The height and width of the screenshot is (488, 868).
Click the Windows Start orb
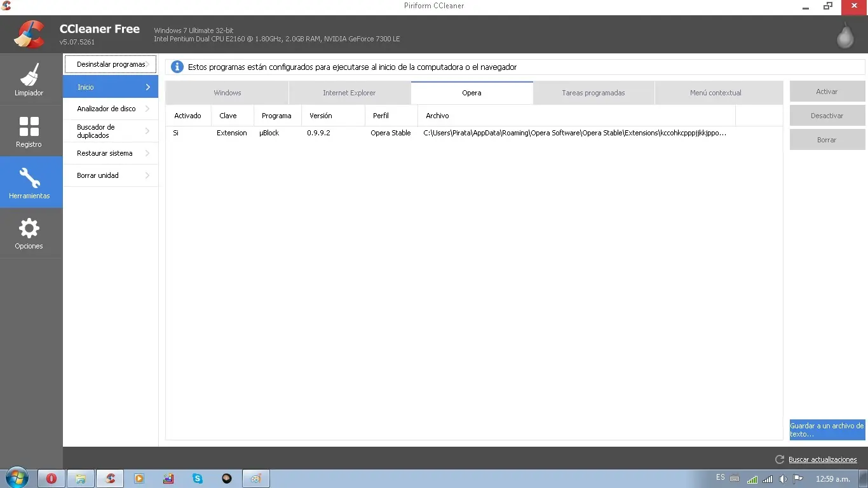click(x=17, y=478)
